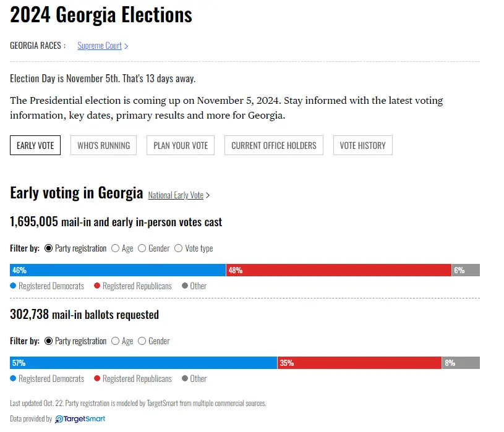This screenshot has width=504, height=432.
Task: Click gray Other legend dot under ballots requested
Action: [x=185, y=379]
